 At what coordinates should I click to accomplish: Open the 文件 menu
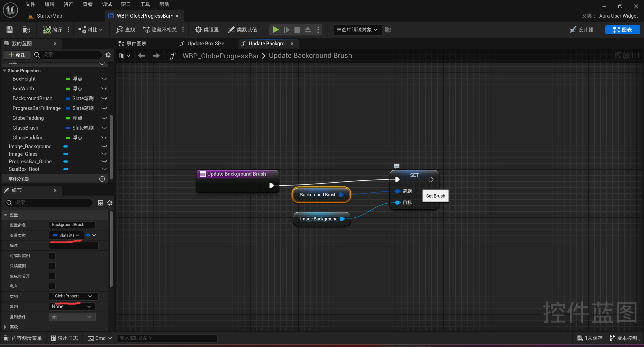(30, 4)
